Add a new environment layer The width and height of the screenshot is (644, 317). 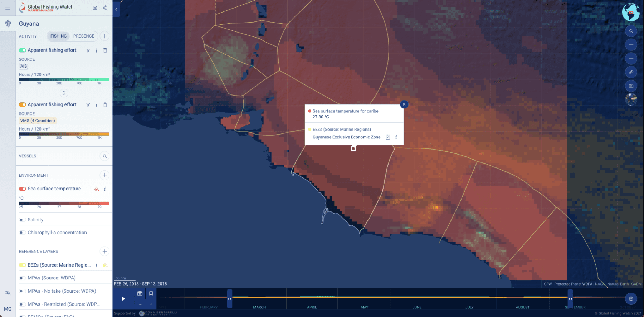[104, 175]
